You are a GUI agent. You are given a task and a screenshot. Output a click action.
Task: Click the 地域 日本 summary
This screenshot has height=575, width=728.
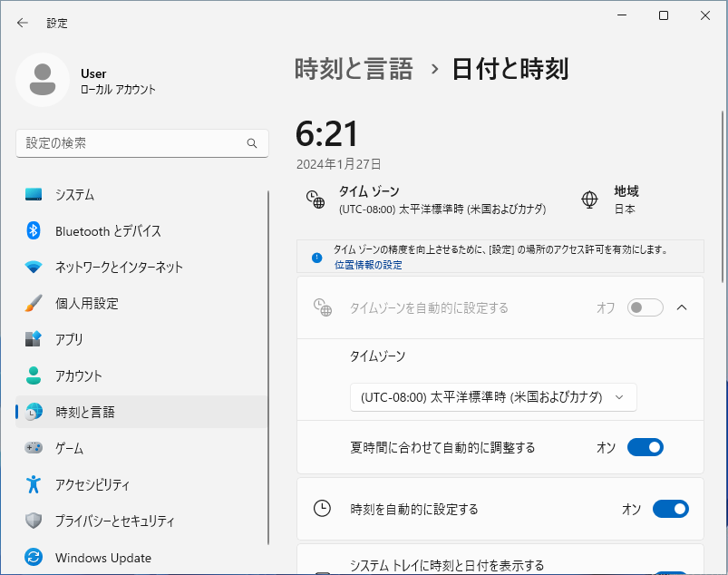coord(626,200)
